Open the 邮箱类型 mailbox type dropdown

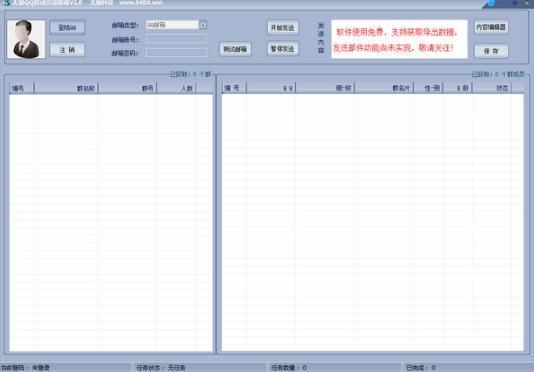176,25
